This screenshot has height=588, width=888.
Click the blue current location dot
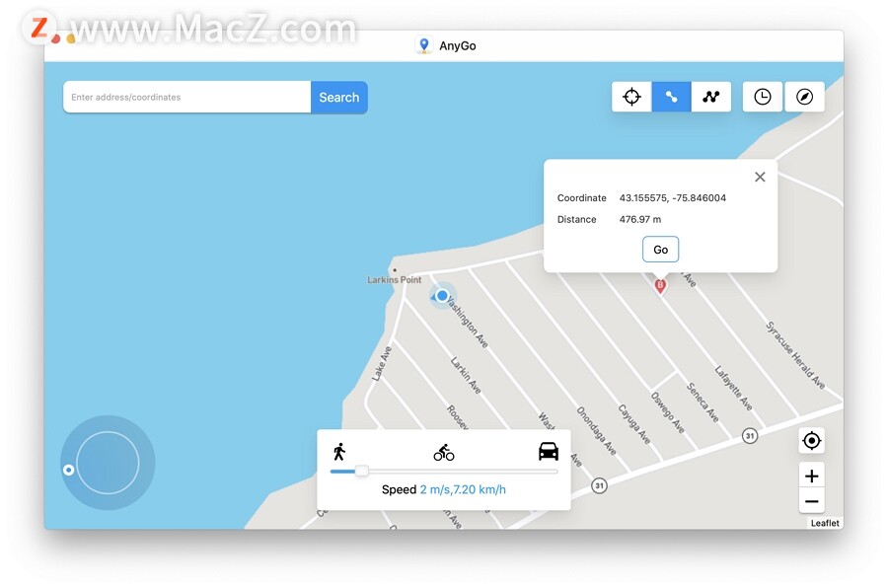442,295
